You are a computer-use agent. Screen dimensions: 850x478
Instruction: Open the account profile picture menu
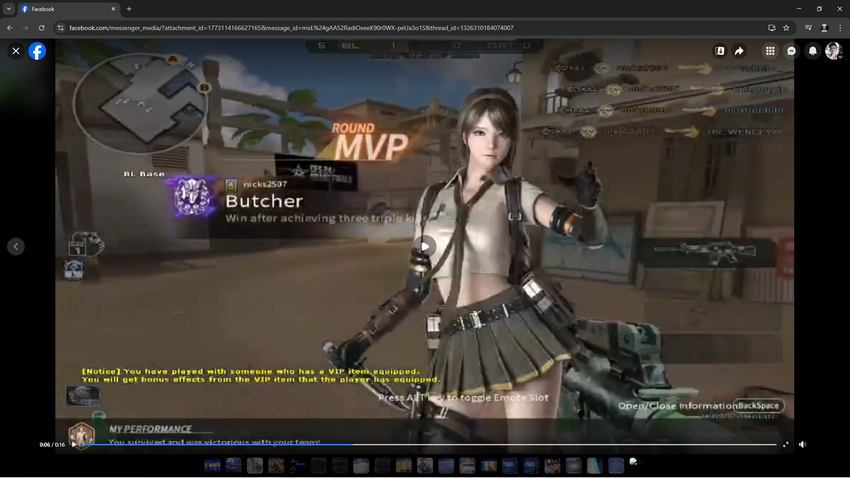[x=833, y=51]
